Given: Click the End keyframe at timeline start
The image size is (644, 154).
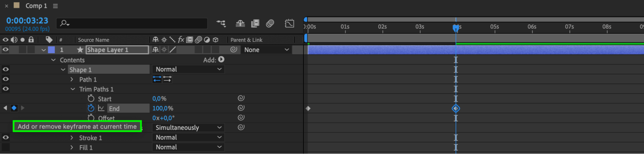Looking at the screenshot, I should 308,108.
